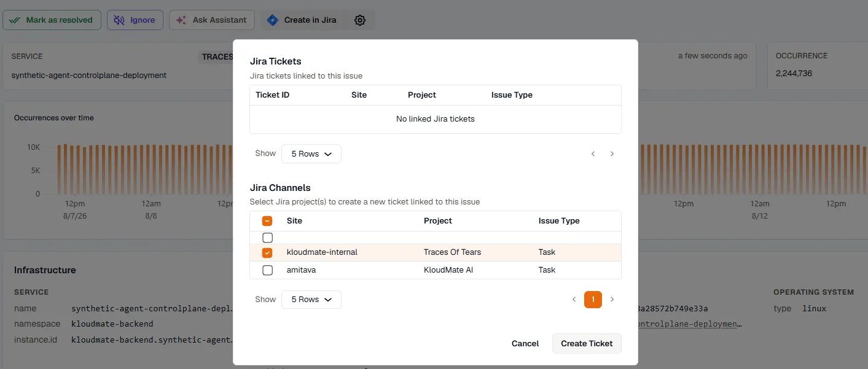Image resolution: width=868 pixels, height=369 pixels.
Task: Click synthetic-agent-controlplane-deployment service name
Action: pos(89,76)
